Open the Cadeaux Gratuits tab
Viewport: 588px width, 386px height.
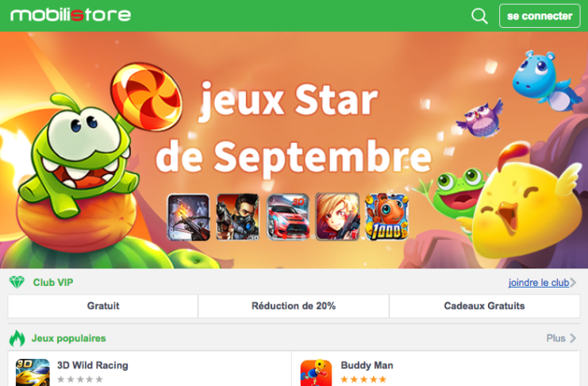(485, 306)
